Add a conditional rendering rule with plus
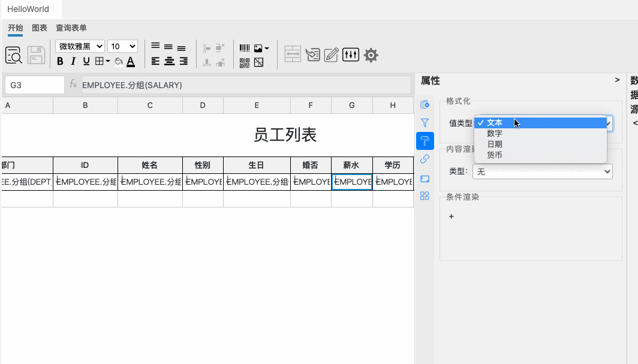Screen dimensions: 638x364 [452, 216]
